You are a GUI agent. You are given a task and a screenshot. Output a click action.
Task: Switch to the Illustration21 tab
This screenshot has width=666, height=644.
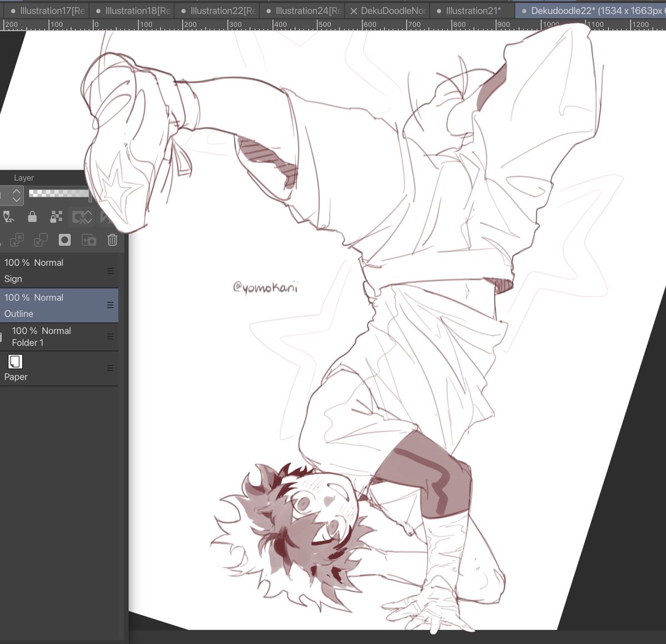tap(472, 11)
